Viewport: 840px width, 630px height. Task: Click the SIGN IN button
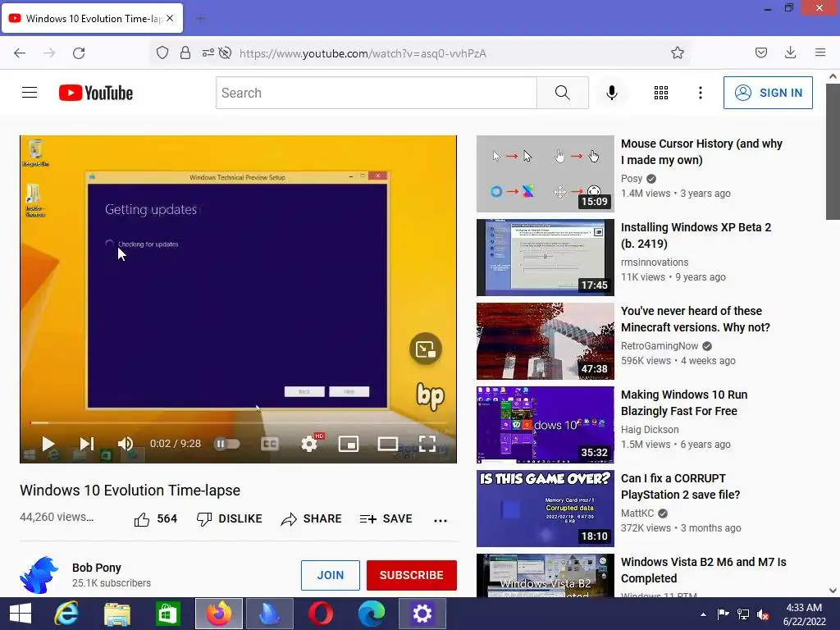click(x=768, y=93)
